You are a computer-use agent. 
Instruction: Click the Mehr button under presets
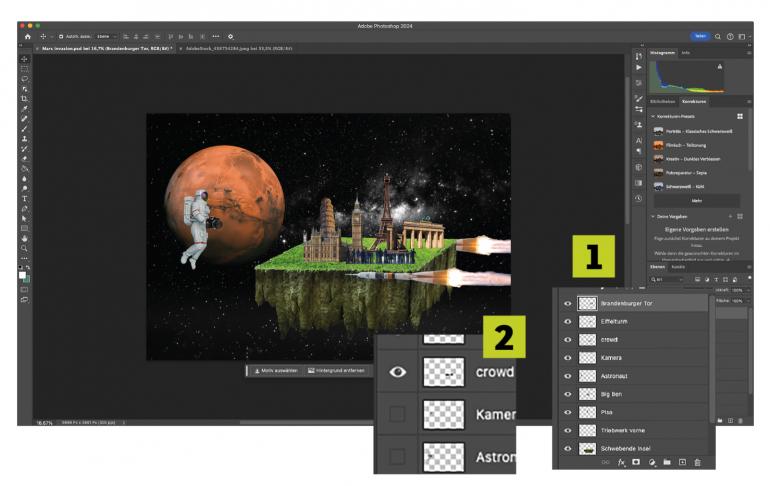(697, 201)
